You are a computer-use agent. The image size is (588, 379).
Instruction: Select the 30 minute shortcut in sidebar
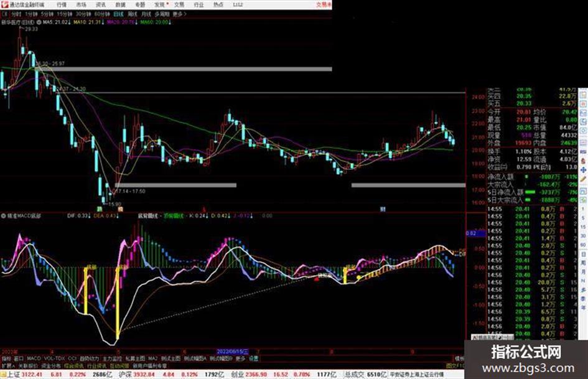[x=583, y=236]
